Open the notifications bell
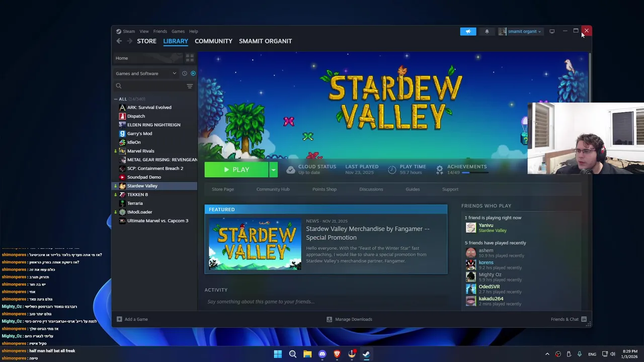This screenshot has height=362, width=644. pyautogui.click(x=487, y=31)
